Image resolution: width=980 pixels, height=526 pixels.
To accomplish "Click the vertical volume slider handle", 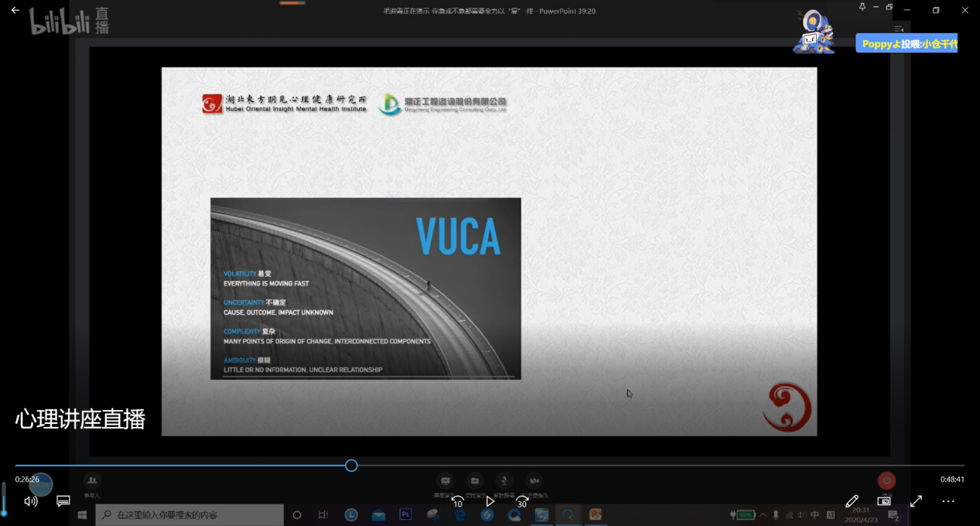I will point(4,512).
